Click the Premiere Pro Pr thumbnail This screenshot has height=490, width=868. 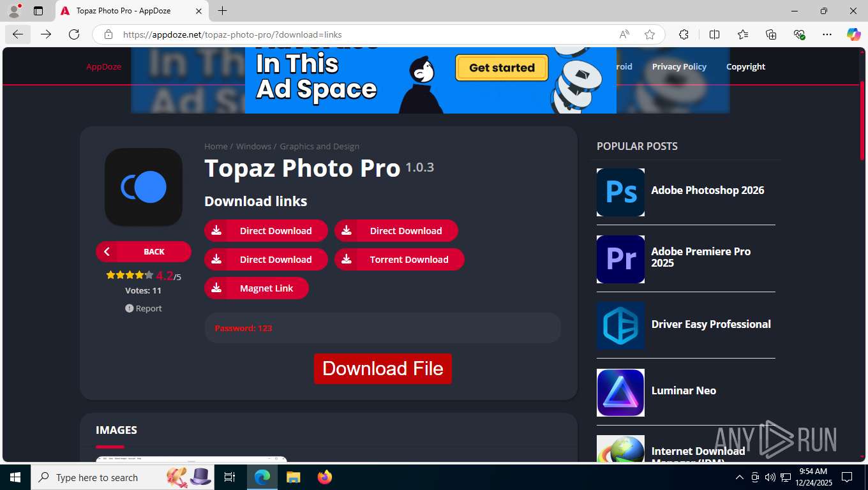pyautogui.click(x=620, y=259)
